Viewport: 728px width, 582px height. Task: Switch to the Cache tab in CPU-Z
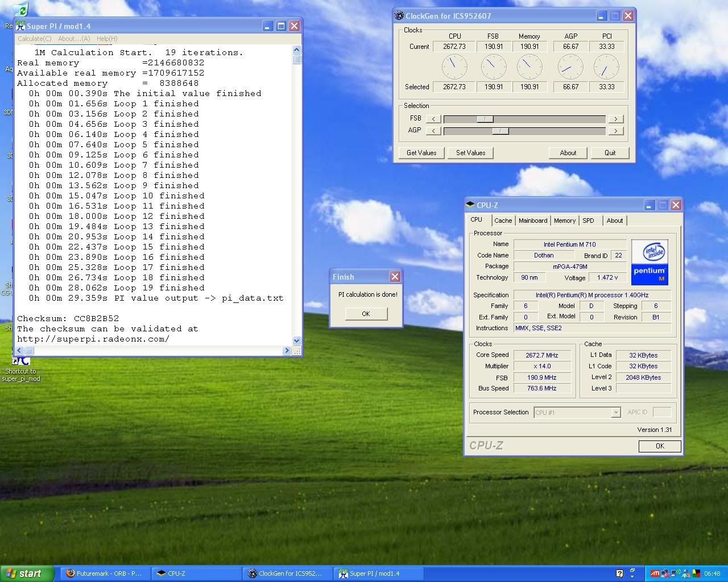(x=503, y=221)
